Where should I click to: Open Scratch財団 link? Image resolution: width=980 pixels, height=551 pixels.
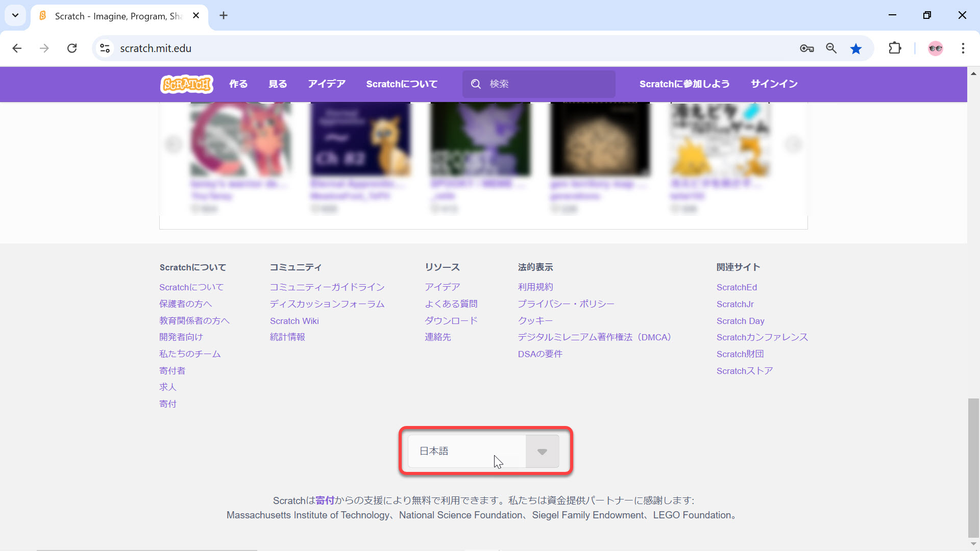(x=740, y=354)
